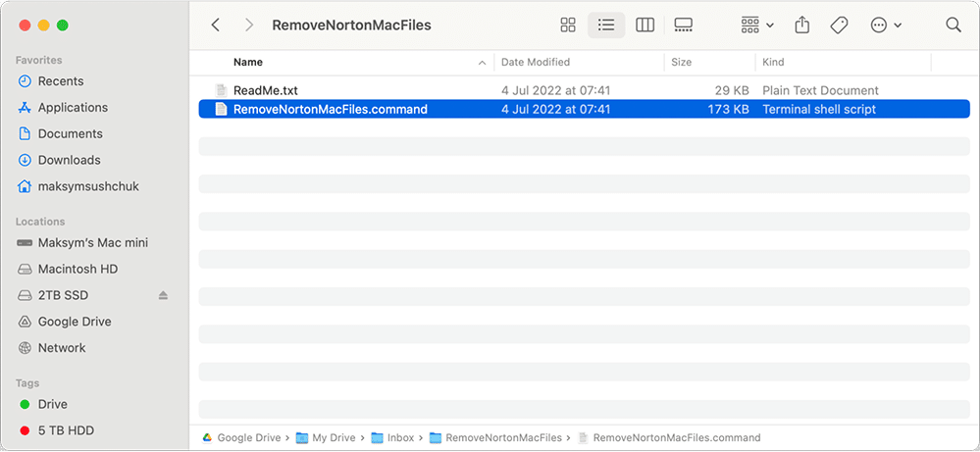Select Macintosh HD in sidebar
The width and height of the screenshot is (980, 452).
(x=78, y=269)
